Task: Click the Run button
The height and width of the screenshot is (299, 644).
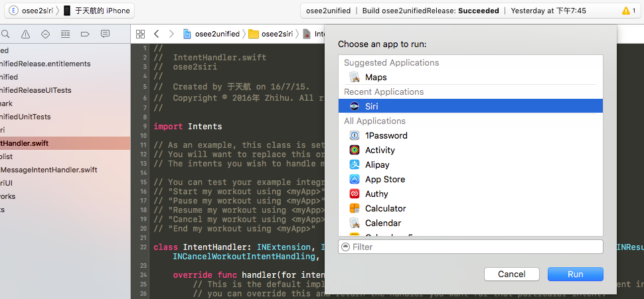Action: click(x=576, y=274)
